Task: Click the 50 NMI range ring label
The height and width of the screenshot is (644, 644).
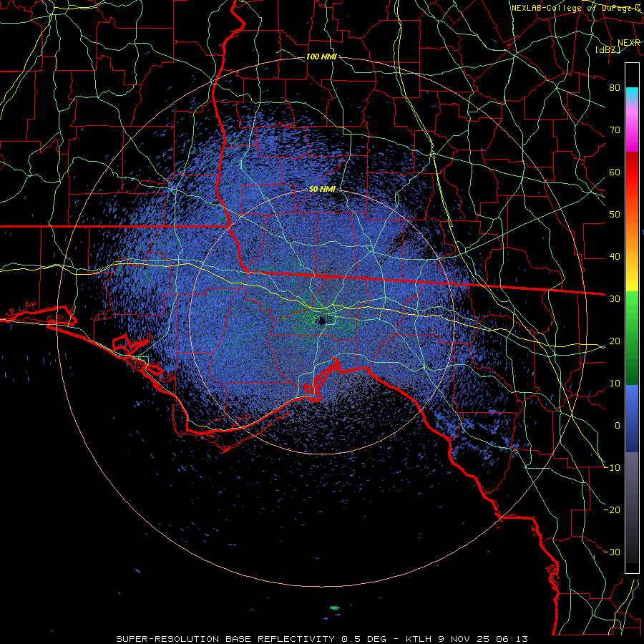Action: pyautogui.click(x=322, y=189)
